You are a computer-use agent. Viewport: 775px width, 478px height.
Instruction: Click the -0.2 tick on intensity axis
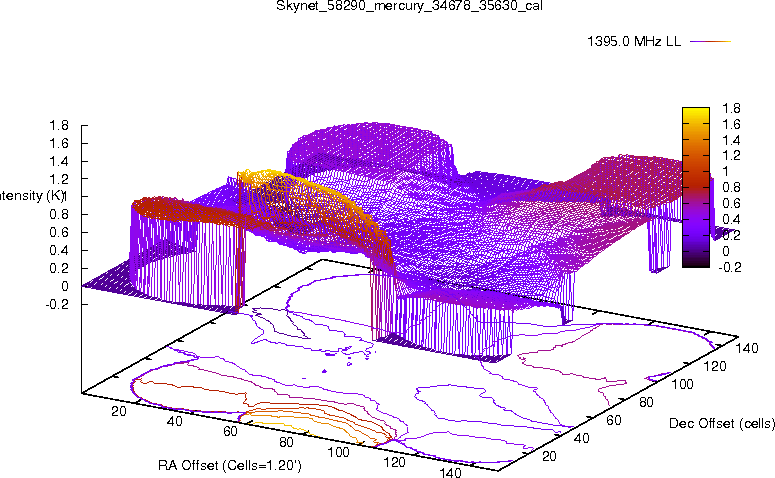pyautogui.click(x=57, y=304)
